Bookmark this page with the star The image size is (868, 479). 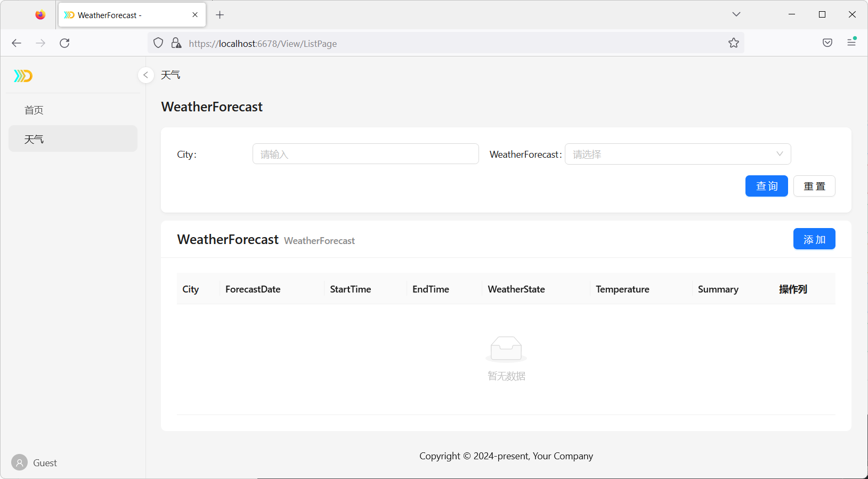(734, 43)
